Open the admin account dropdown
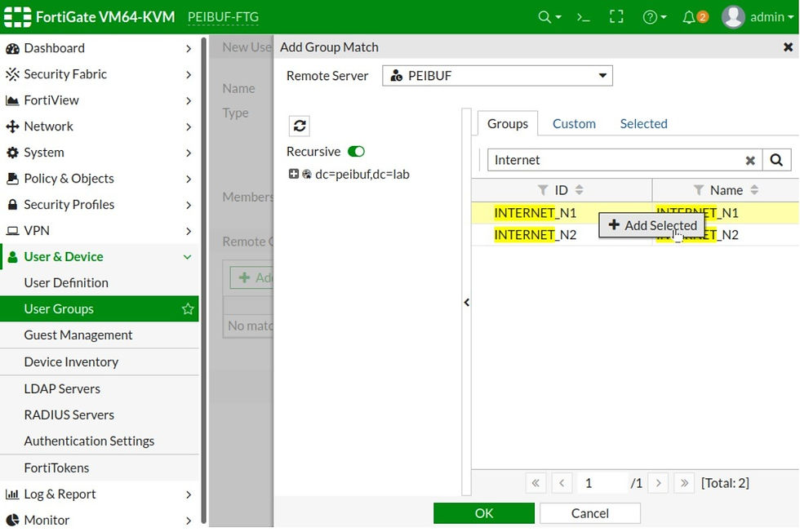Image resolution: width=800 pixels, height=532 pixels. click(771, 17)
